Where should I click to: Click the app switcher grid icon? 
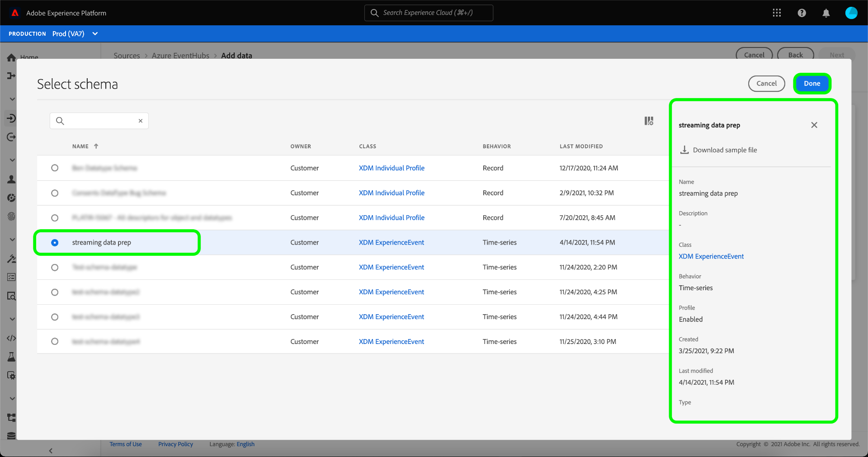click(777, 13)
